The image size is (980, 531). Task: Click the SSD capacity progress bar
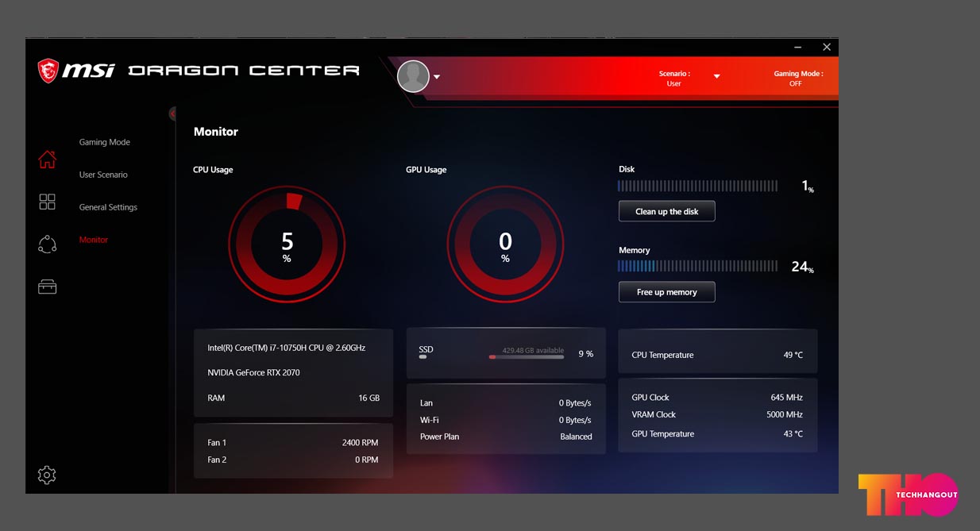(527, 357)
